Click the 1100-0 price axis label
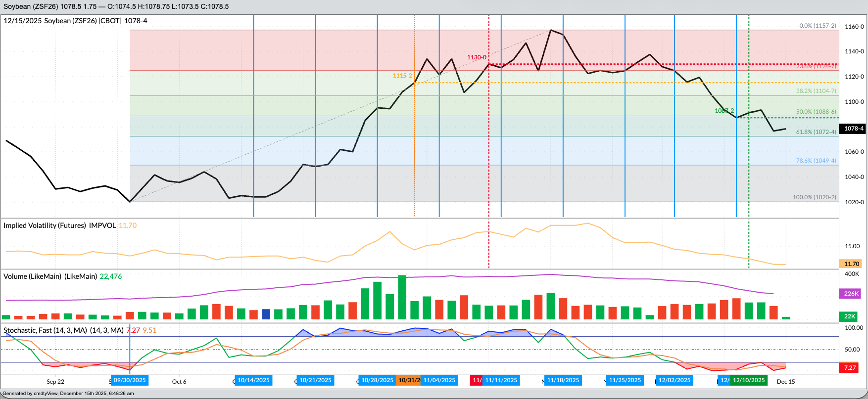The width and height of the screenshot is (868, 399). [x=855, y=102]
